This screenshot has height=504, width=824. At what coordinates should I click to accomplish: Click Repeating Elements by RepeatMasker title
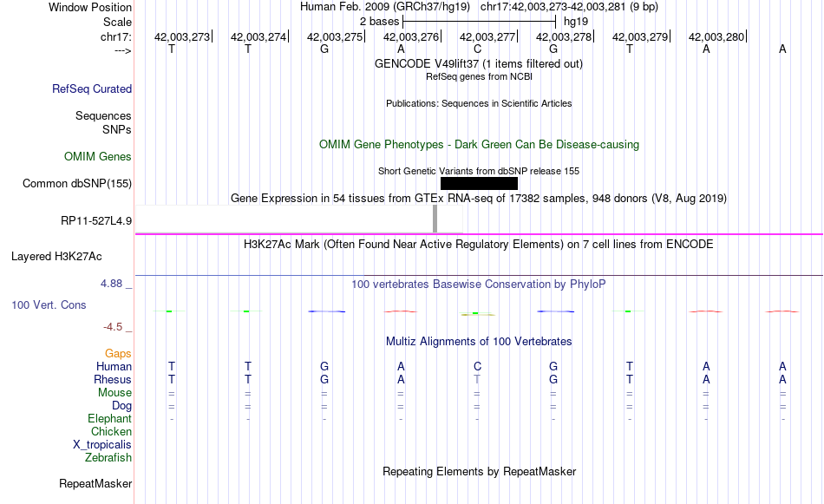[479, 471]
